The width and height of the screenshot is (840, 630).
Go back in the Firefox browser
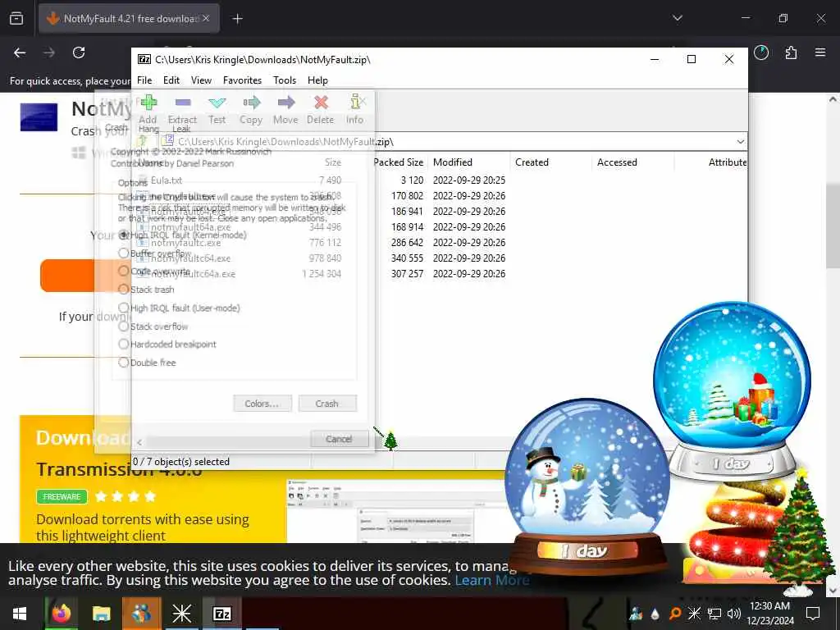tap(20, 52)
